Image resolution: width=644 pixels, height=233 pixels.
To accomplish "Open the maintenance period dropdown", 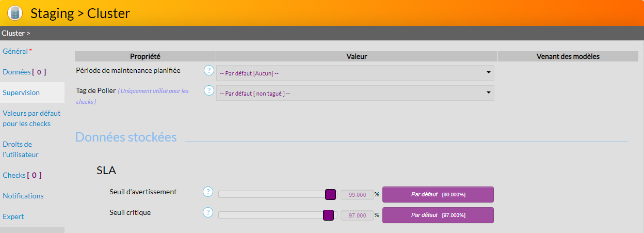I will click(x=355, y=73).
